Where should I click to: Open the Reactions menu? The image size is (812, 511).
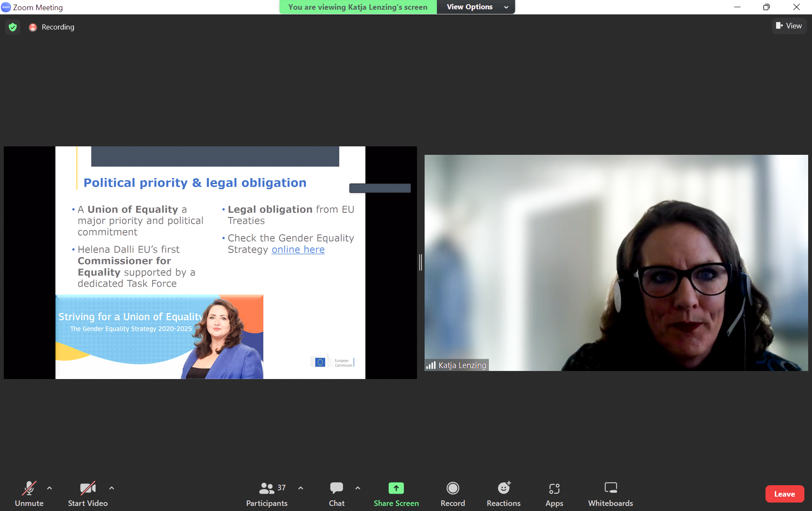click(x=503, y=493)
